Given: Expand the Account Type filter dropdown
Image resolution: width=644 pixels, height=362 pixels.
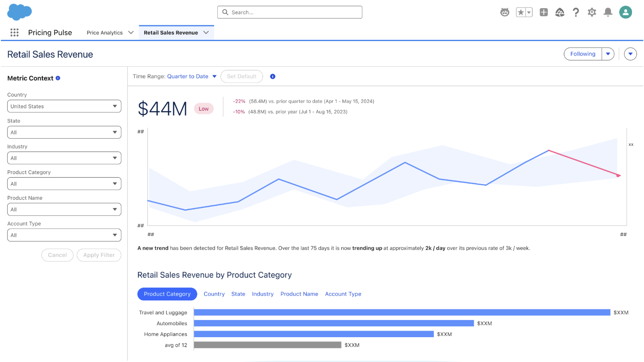Looking at the screenshot, I should coord(64,235).
